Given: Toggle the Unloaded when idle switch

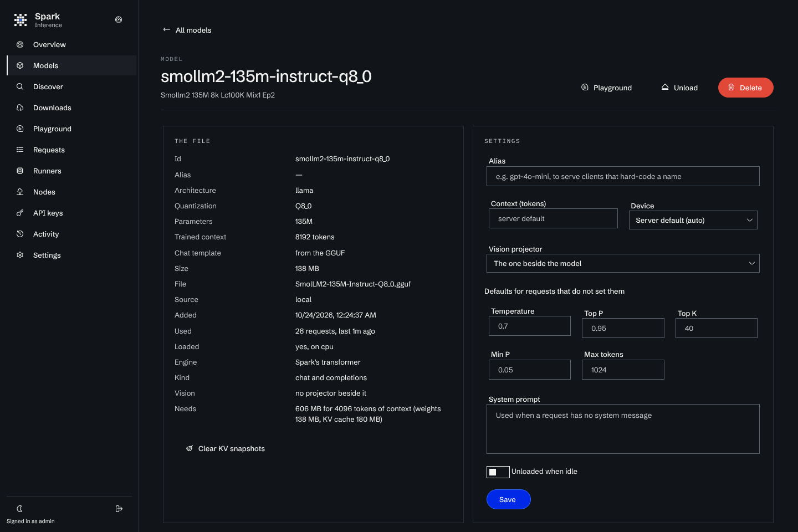Looking at the screenshot, I should click(x=498, y=472).
